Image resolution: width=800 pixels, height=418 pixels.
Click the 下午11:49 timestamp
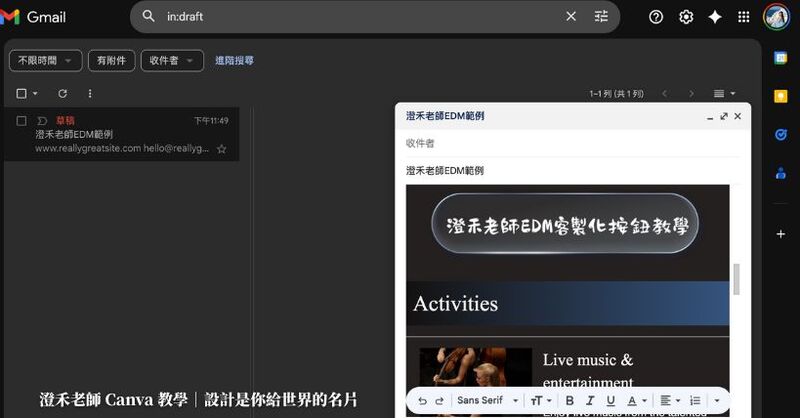[211, 121]
